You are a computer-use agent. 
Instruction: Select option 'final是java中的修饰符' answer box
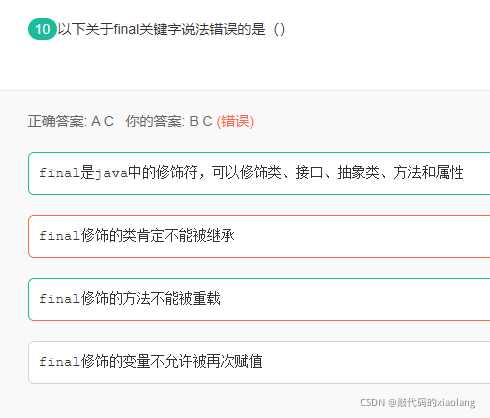tap(259, 173)
